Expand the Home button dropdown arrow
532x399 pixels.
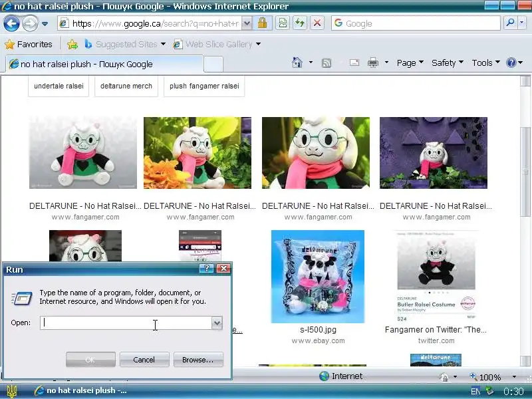(x=311, y=63)
